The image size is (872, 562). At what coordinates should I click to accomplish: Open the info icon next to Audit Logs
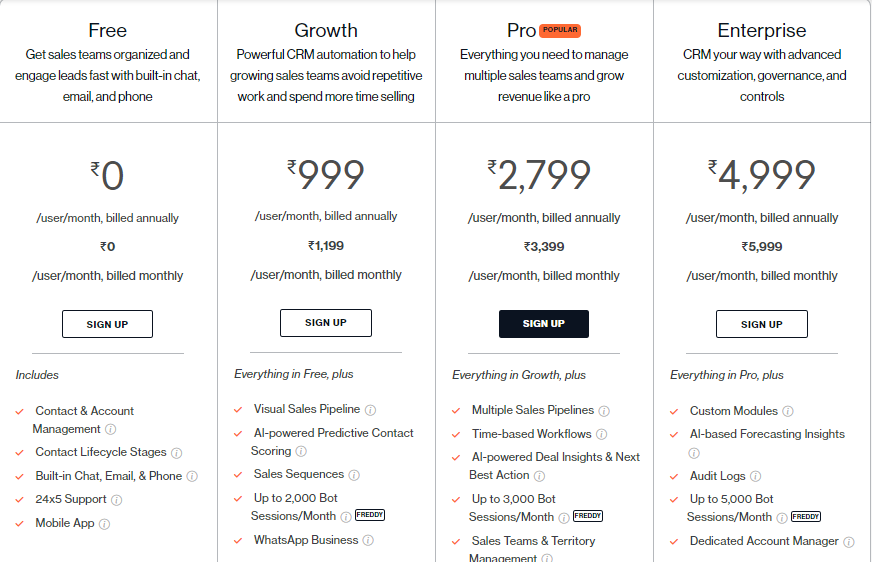(755, 476)
